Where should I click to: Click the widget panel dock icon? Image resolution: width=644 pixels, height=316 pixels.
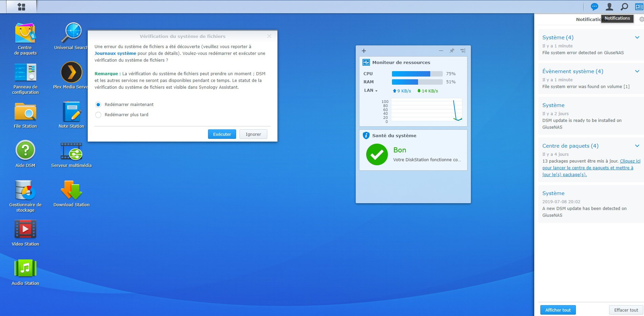pyautogui.click(x=463, y=51)
